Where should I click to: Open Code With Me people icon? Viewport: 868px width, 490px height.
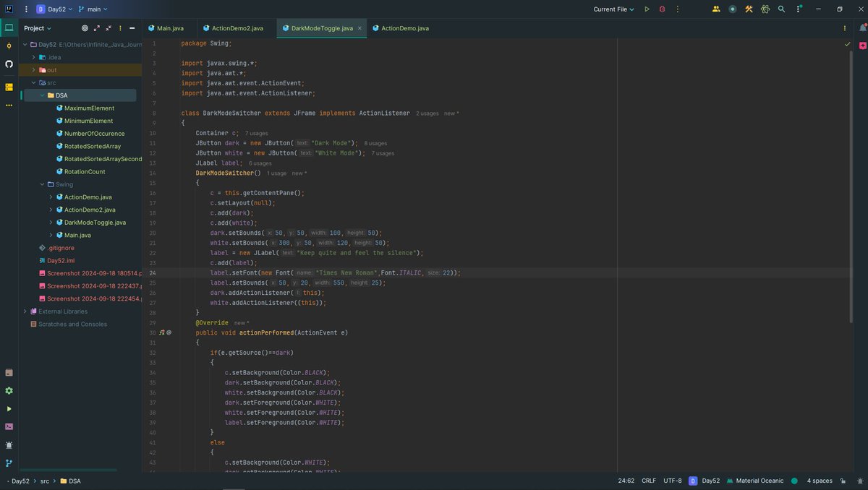pyautogui.click(x=716, y=9)
